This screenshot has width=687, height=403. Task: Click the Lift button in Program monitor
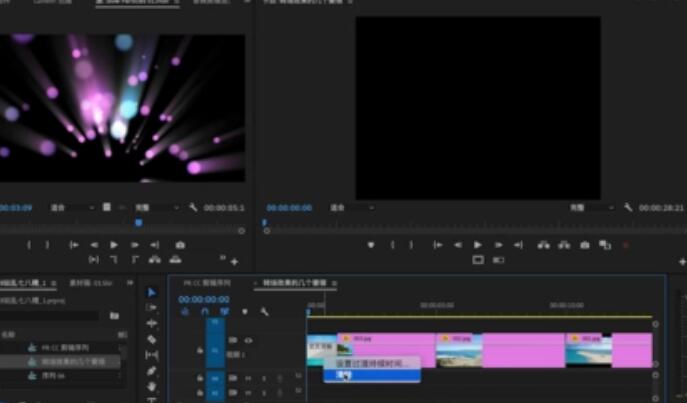[x=544, y=245]
